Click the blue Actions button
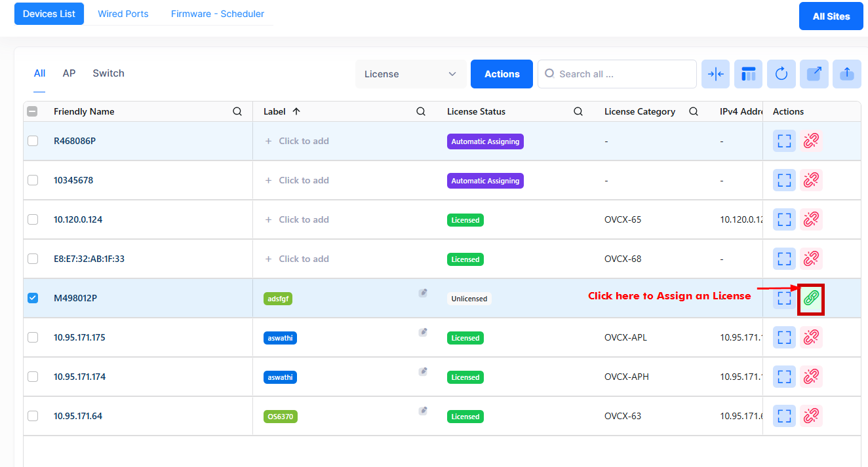Screen dimensions: 868x467 (502, 74)
